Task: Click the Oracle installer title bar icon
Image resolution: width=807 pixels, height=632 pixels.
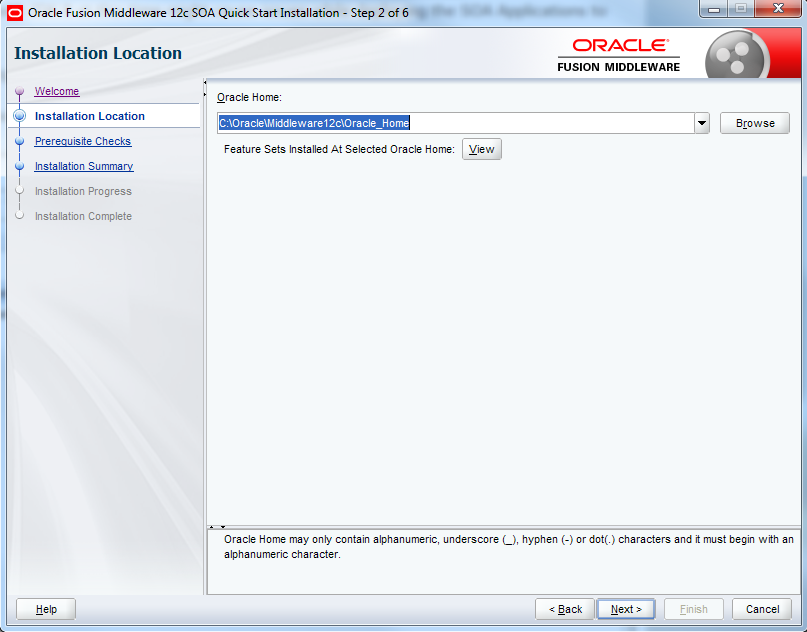Action: tap(14, 13)
